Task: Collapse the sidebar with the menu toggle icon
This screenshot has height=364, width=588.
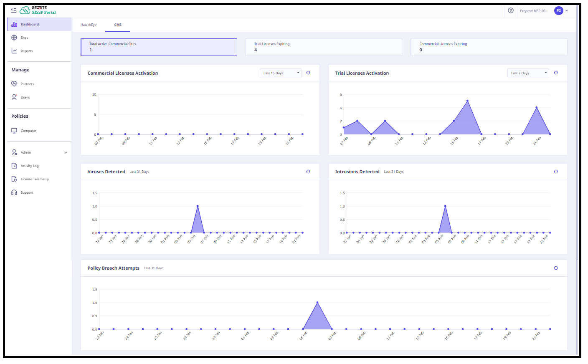Action: pos(14,10)
